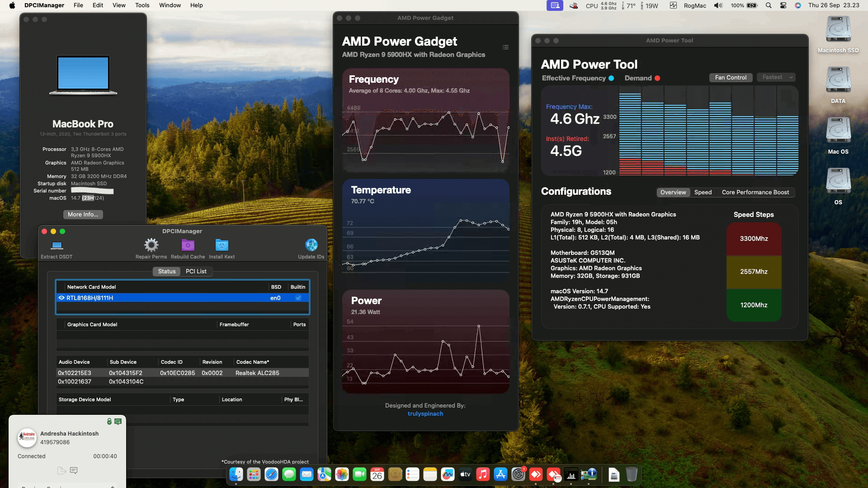Open the Fastest fan speed dropdown

coord(776,77)
